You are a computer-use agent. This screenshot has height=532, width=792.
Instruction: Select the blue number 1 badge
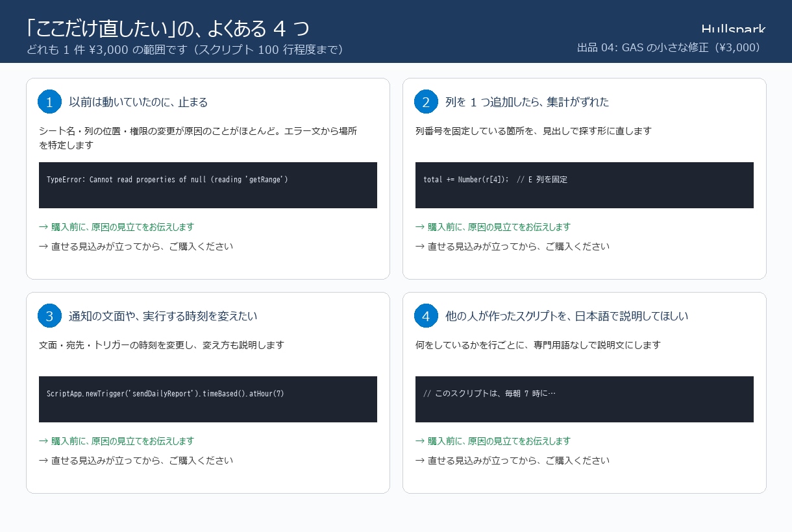tap(49, 102)
